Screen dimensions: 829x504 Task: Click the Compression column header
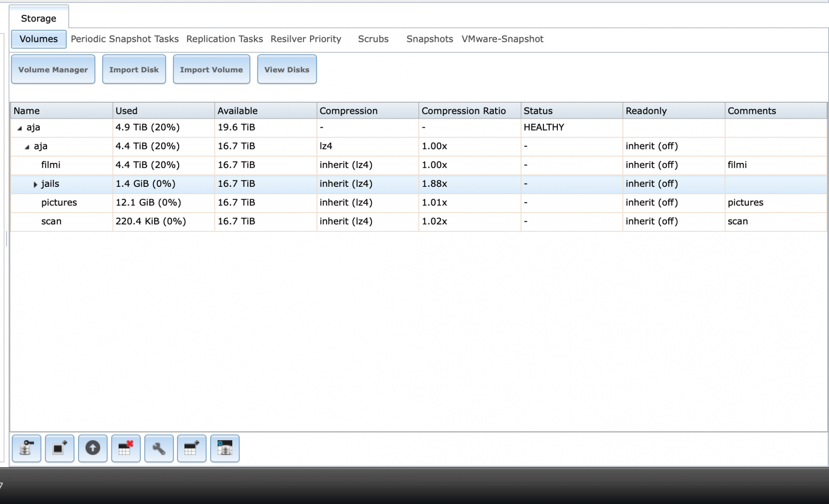click(367, 110)
